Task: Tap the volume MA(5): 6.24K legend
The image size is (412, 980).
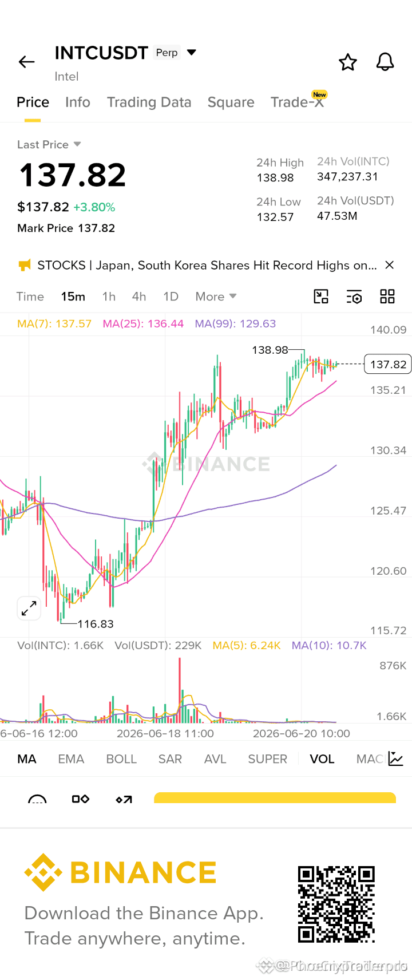Action: coord(247,645)
